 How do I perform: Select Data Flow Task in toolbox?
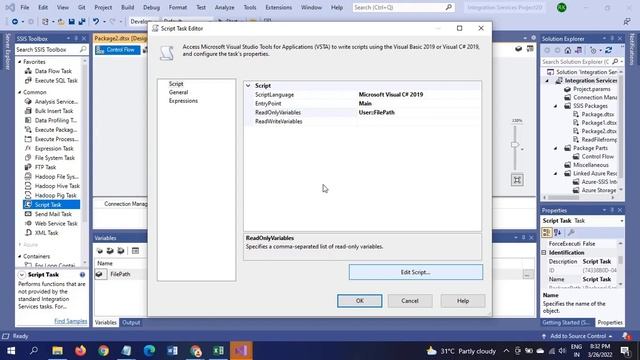click(53, 71)
